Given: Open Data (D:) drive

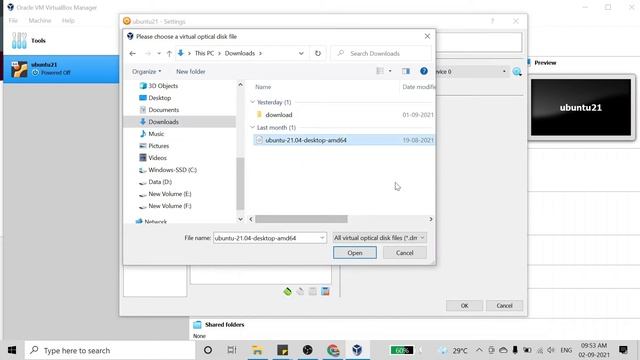Looking at the screenshot, I should (x=160, y=182).
